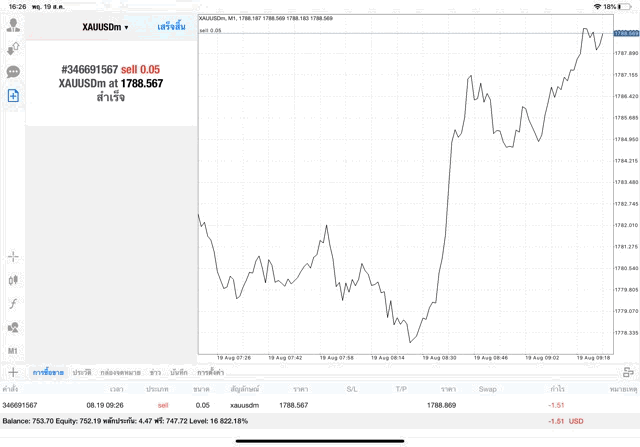This screenshot has height=447, width=640.
Task: Switch to the ประวัติ tab
Action: pos(81,372)
